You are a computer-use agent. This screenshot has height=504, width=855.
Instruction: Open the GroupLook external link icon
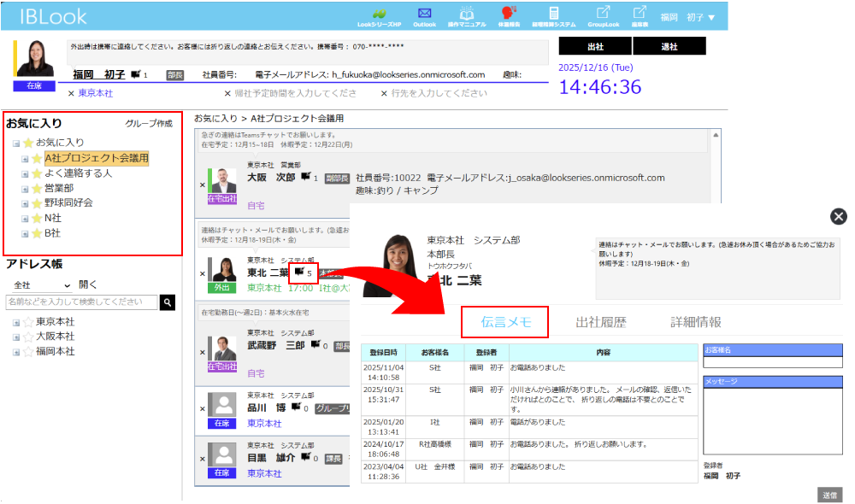click(603, 13)
